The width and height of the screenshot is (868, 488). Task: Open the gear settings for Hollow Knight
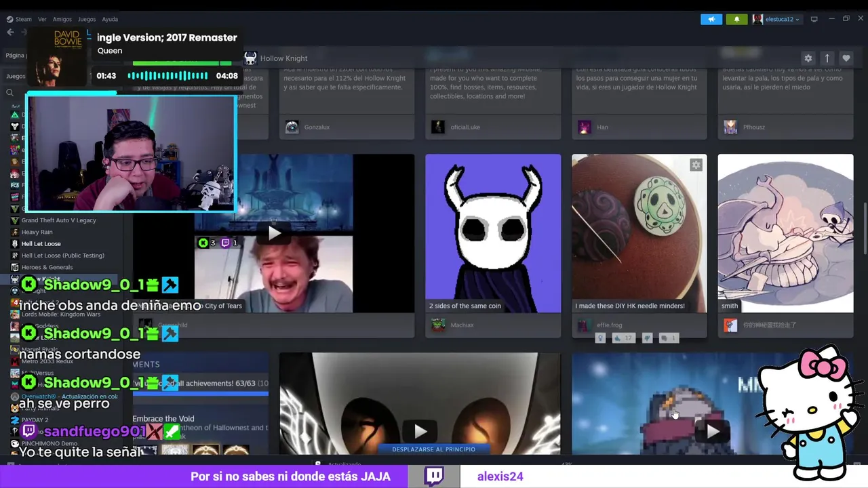(808, 58)
